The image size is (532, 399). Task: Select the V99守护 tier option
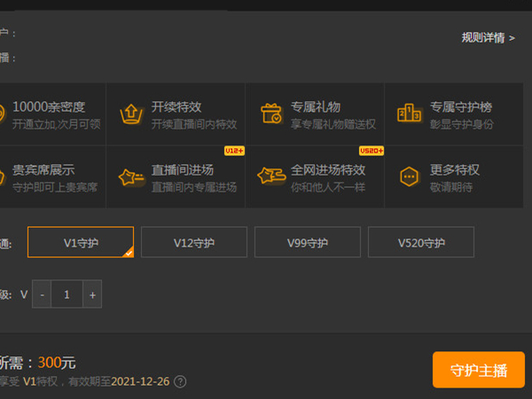point(308,242)
